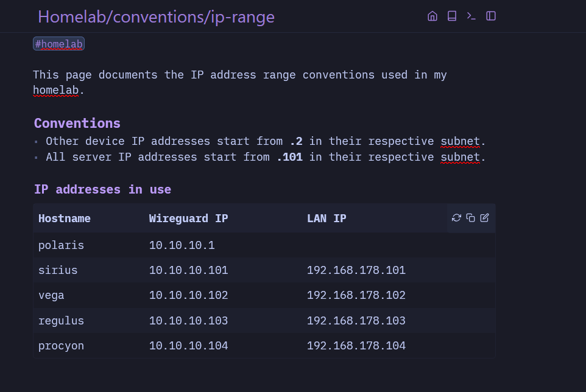Edit the IP addresses table
Screen dimensions: 586x392
(x=484, y=218)
